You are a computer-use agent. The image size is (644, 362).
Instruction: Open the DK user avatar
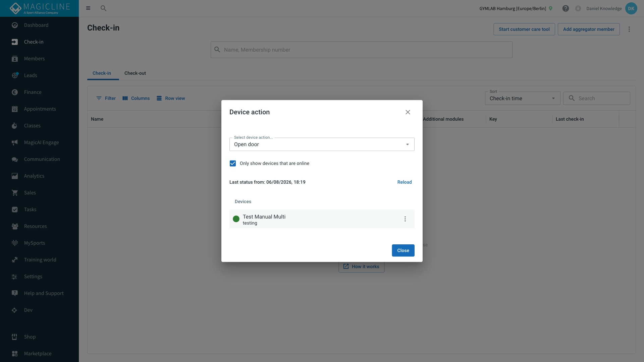(x=631, y=8)
